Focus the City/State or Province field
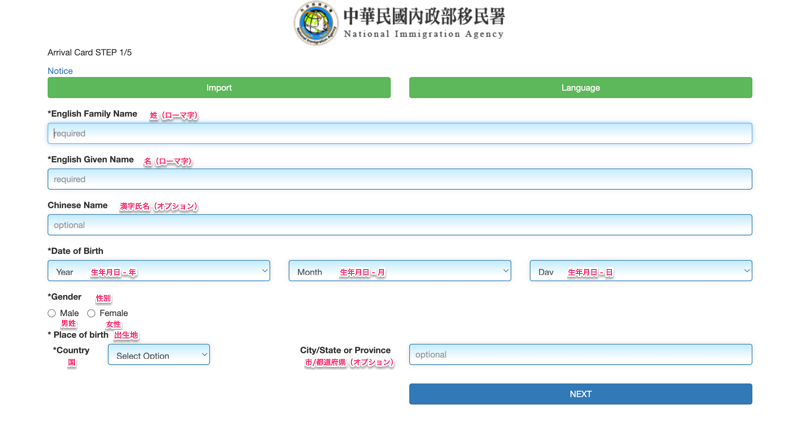 [x=580, y=354]
